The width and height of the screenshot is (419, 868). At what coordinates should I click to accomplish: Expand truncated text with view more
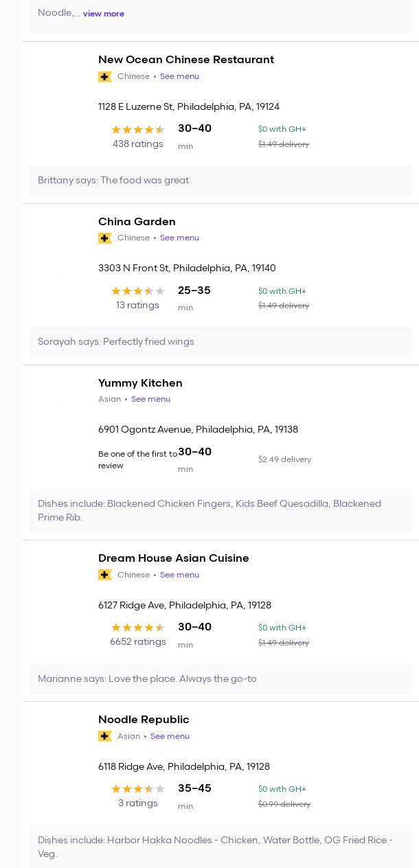(104, 14)
